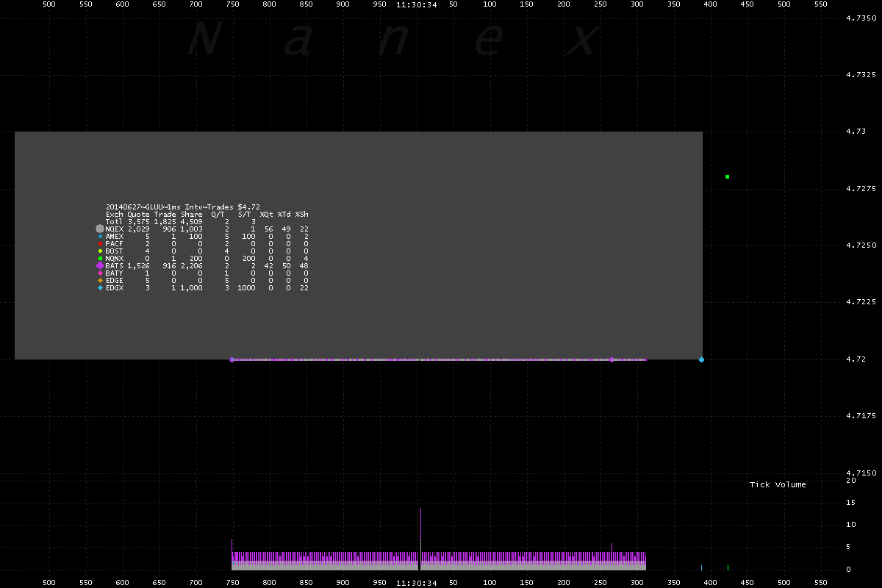Click the '4.72' price axis label

[x=856, y=359]
